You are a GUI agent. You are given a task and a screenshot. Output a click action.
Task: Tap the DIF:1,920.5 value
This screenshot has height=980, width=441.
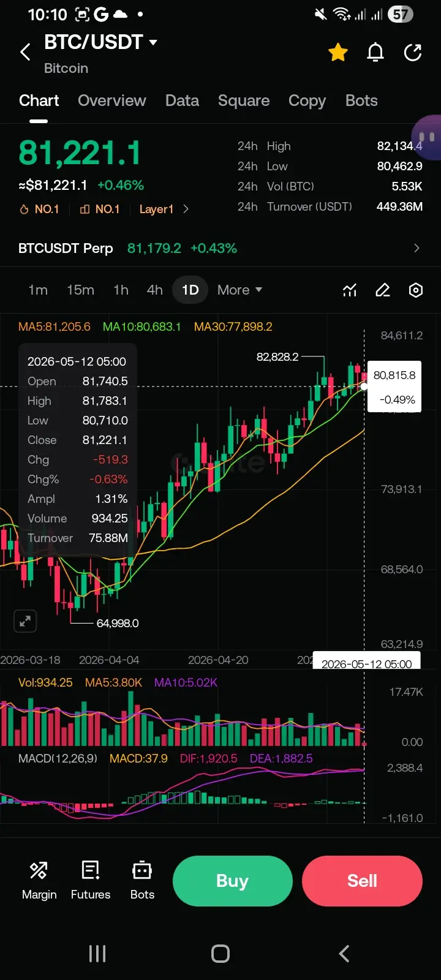pyautogui.click(x=209, y=758)
